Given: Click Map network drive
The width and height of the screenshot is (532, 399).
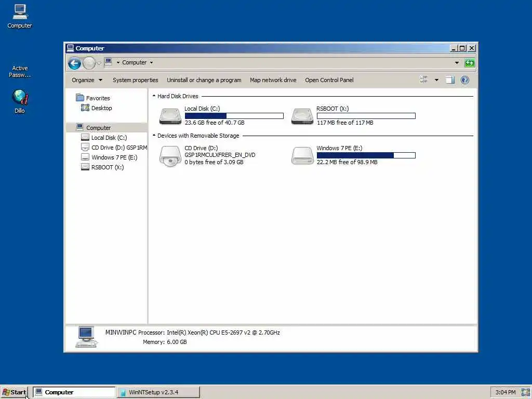Looking at the screenshot, I should click(x=273, y=80).
